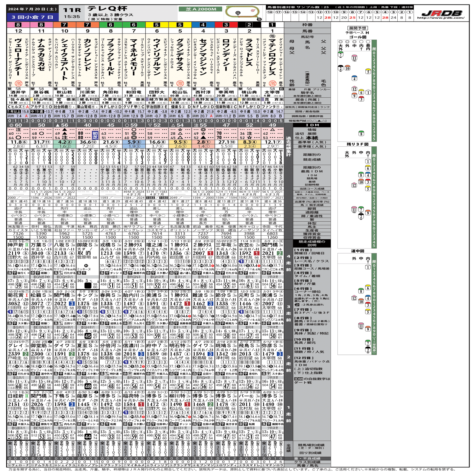Click jockey name 太宰啓 under マテンロウアレス

pyautogui.click(x=272, y=92)
